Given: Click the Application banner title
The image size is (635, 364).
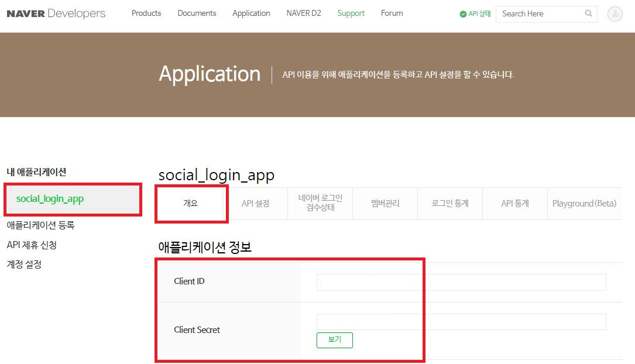Looking at the screenshot, I should point(210,74).
